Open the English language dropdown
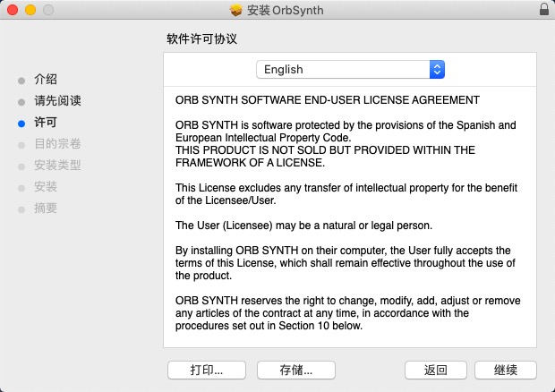 (350, 69)
